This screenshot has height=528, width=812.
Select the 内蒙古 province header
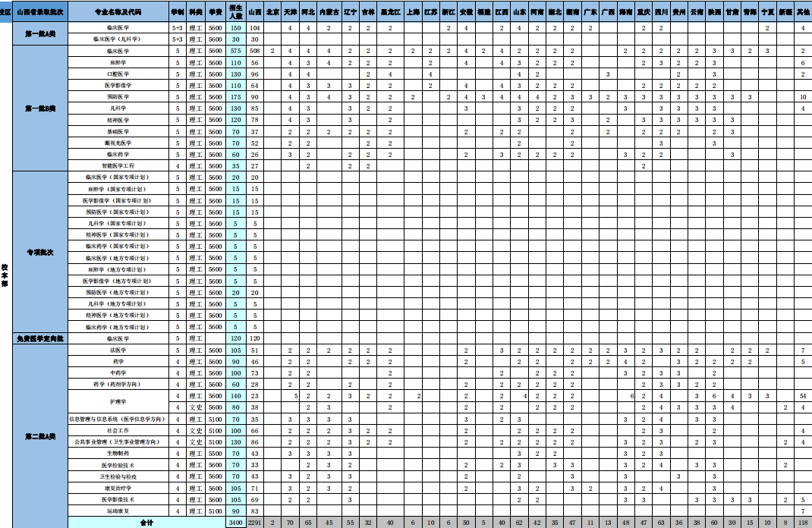point(329,13)
